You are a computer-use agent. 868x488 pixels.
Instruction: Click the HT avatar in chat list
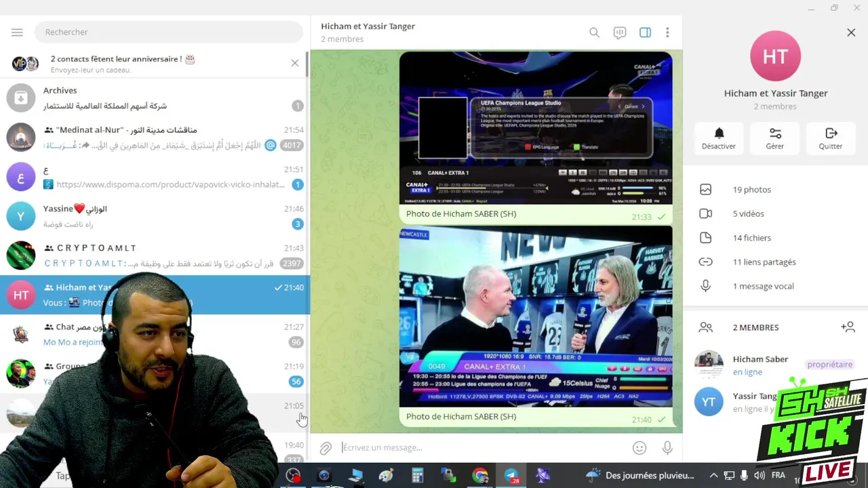coord(21,295)
